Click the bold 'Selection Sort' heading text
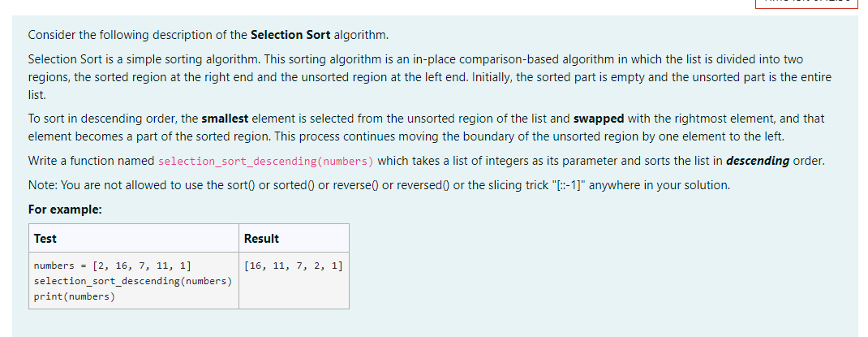This screenshot has width=868, height=337. point(290,35)
